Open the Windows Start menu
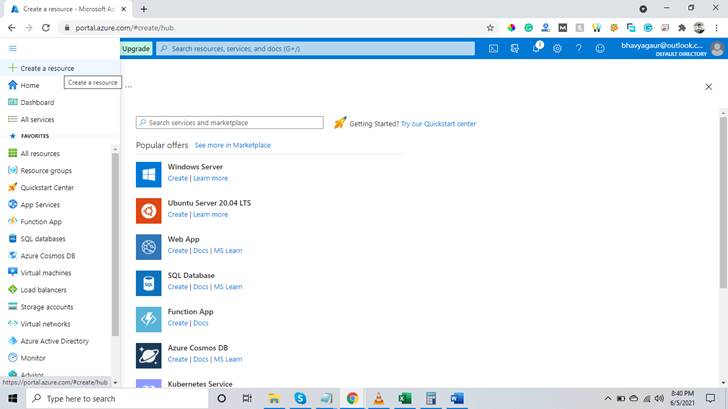The width and height of the screenshot is (728, 409). coord(13,398)
